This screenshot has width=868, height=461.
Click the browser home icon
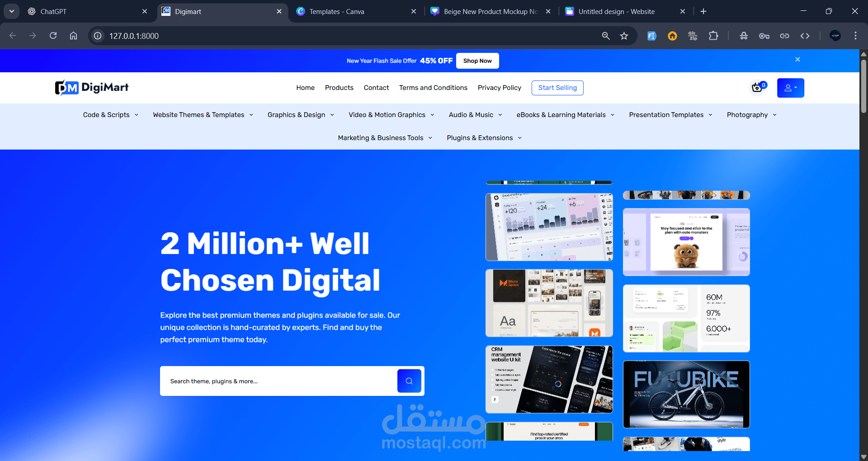tap(73, 36)
